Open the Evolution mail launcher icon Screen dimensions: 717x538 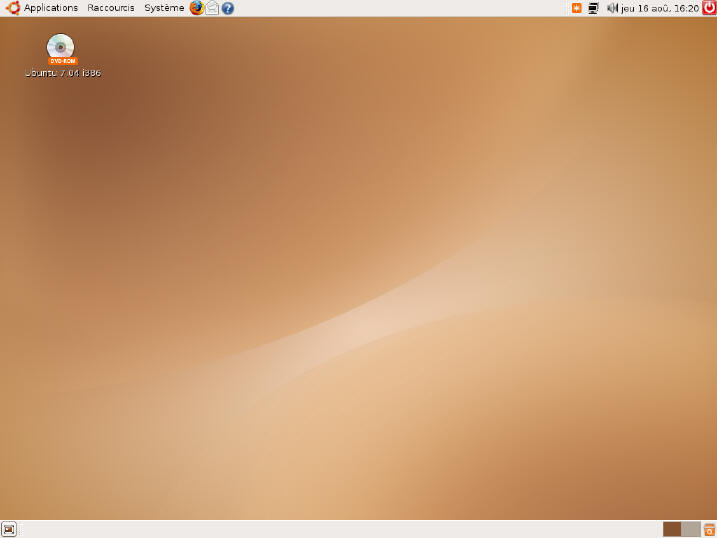tap(212, 8)
